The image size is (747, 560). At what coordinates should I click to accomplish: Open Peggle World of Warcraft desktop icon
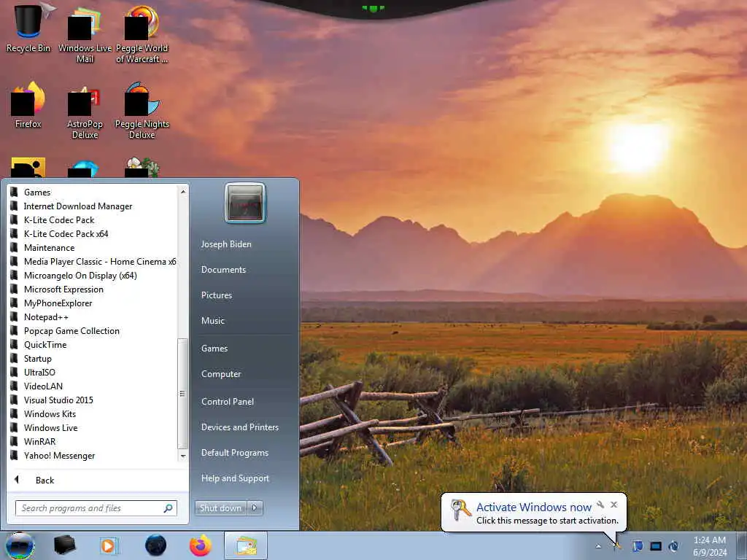pyautogui.click(x=142, y=34)
